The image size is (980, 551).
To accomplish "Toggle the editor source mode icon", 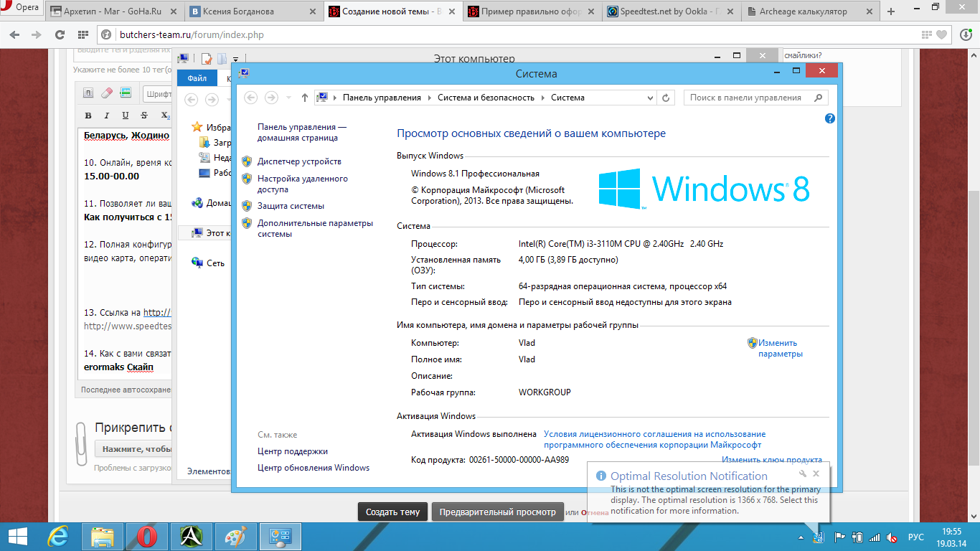I will tap(88, 93).
